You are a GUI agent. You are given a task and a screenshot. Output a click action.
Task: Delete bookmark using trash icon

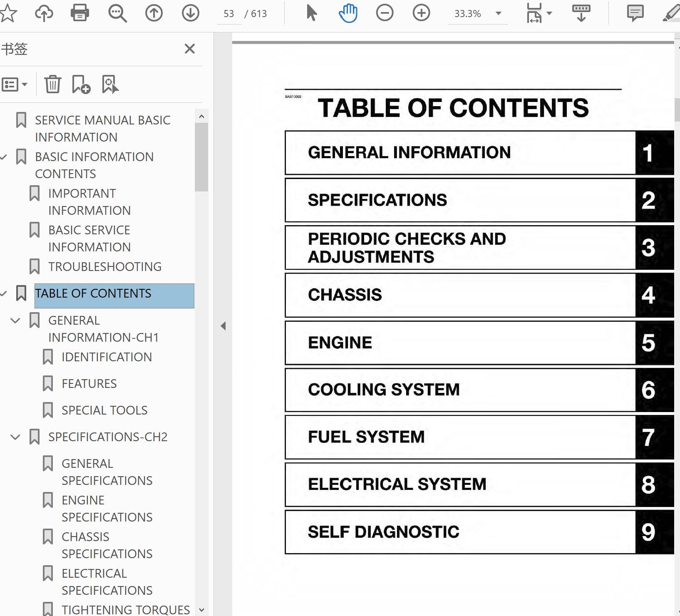click(x=53, y=84)
